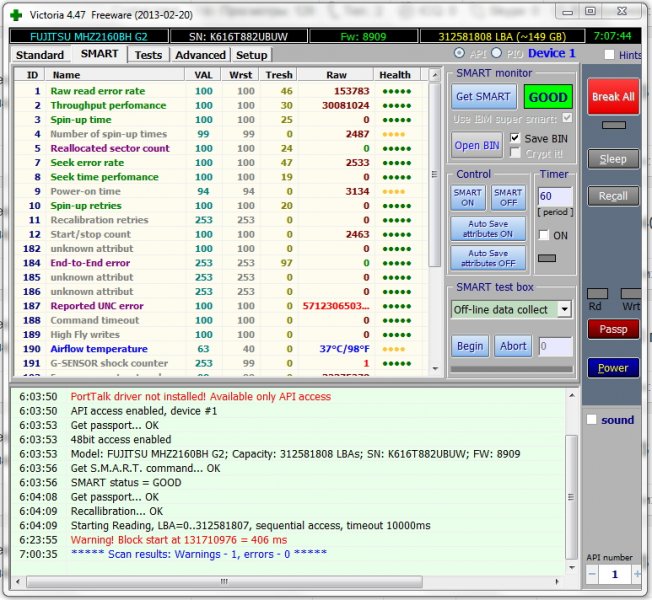
Task: Turn SMART ON in Control panel
Action: (x=467, y=198)
